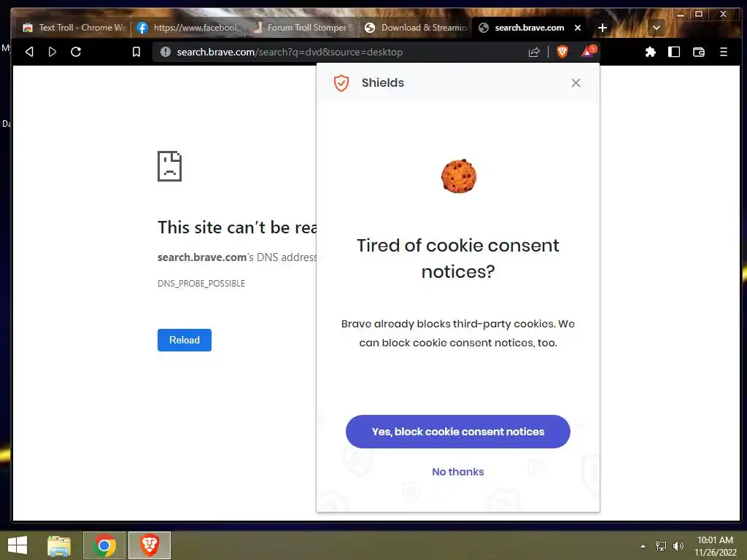Open File Explorer from taskbar
Viewport: 747px width, 560px height.
coord(59,545)
